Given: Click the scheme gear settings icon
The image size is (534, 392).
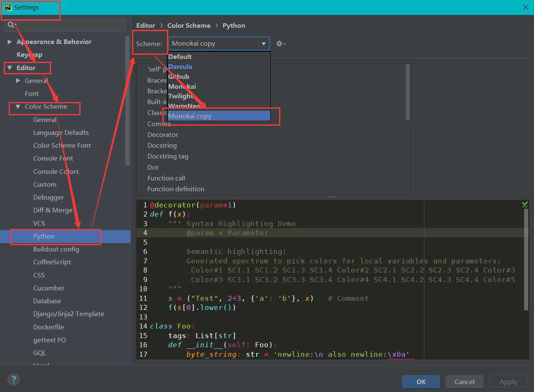Looking at the screenshot, I should pyautogui.click(x=279, y=44).
